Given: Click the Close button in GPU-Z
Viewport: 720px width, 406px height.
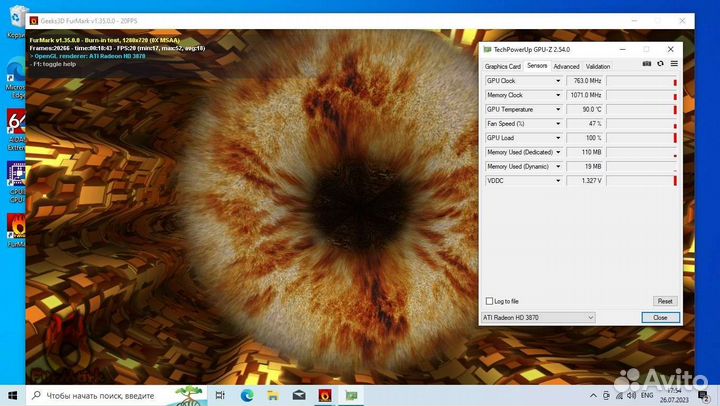Looking at the screenshot, I should coord(660,317).
